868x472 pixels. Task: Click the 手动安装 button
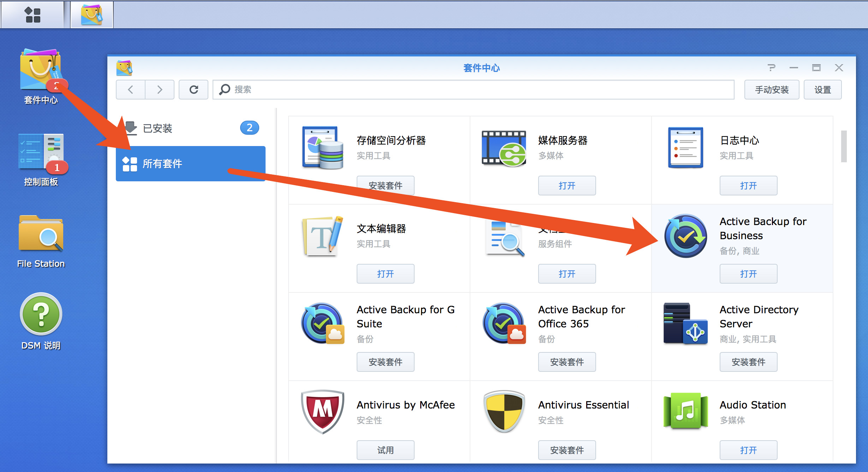pyautogui.click(x=772, y=89)
